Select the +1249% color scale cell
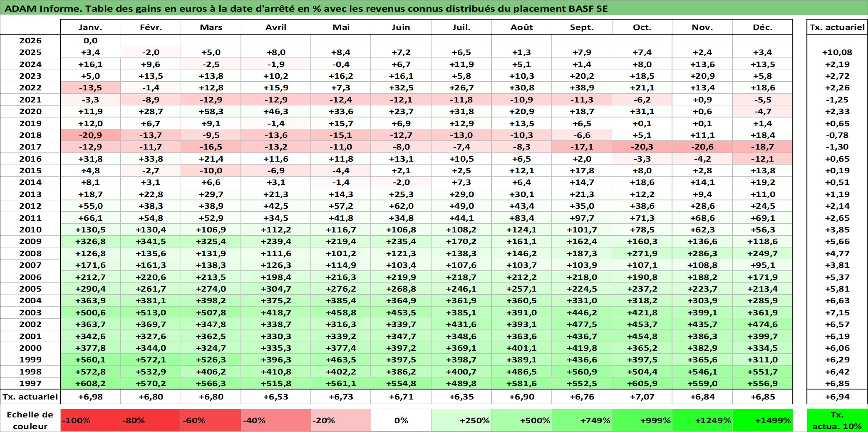This screenshot has width=868, height=432. click(x=702, y=420)
